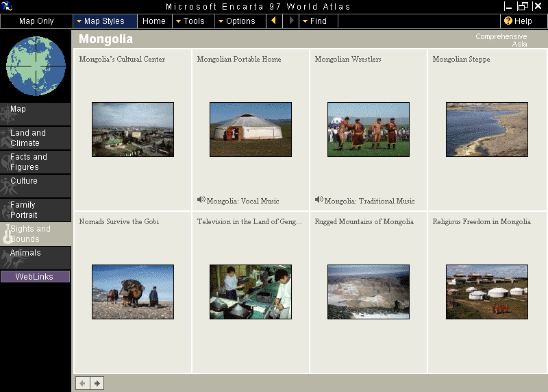Select the Family Portrait sidebar item
The width and height of the screenshot is (548, 392).
click(x=36, y=210)
